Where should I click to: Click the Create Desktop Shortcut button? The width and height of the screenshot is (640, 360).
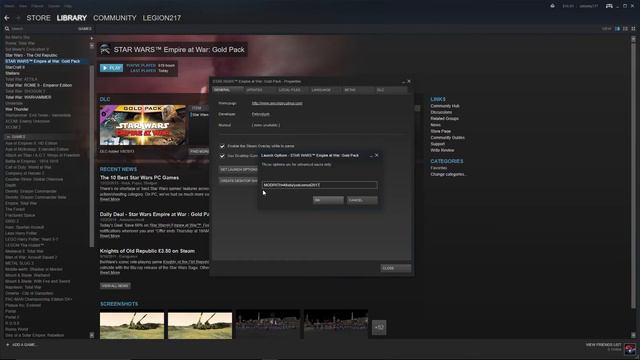[238, 180]
